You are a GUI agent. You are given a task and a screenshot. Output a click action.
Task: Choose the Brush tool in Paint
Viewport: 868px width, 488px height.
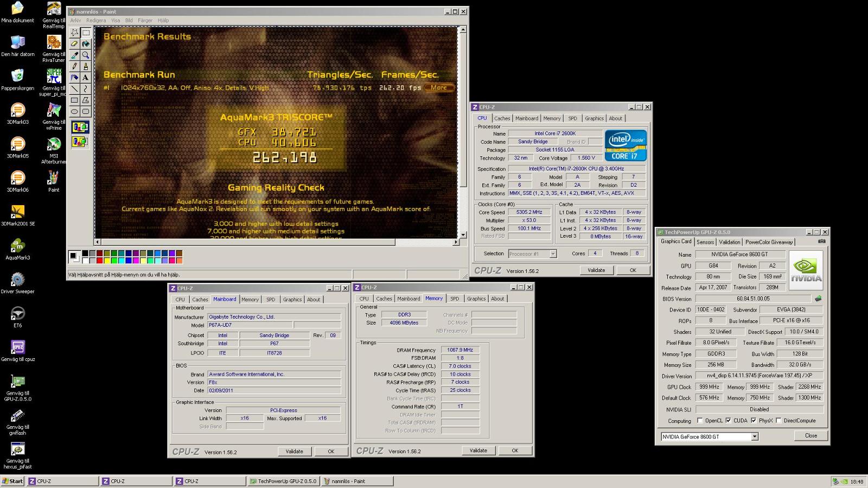coord(86,66)
